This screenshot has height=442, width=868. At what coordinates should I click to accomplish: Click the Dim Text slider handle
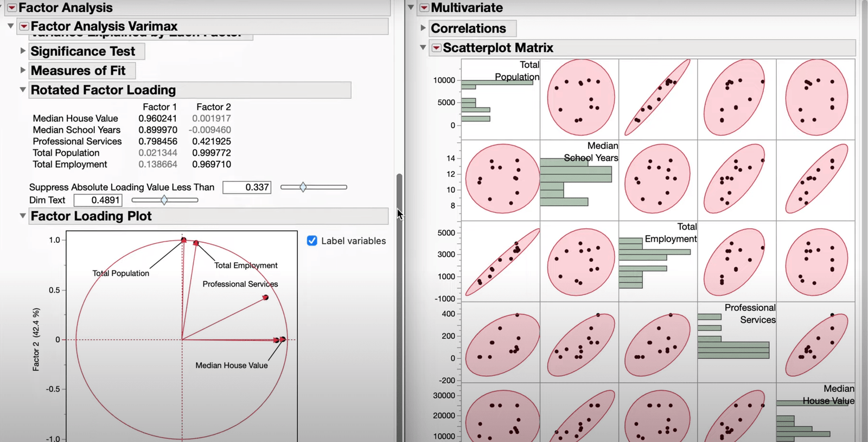164,200
